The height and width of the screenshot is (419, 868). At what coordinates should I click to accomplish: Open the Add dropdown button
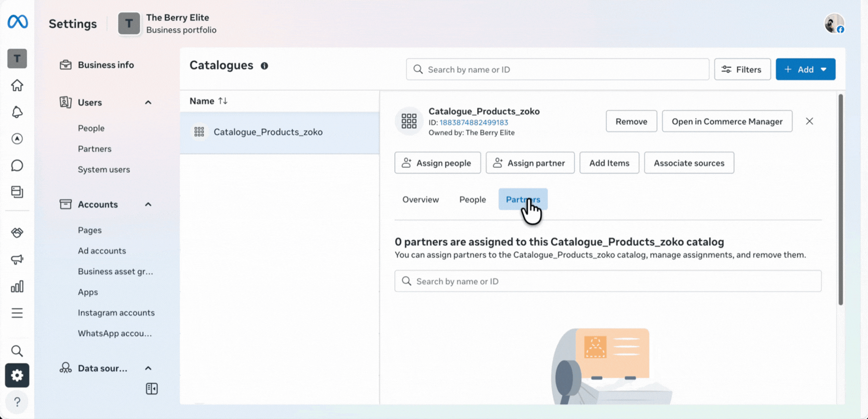[x=806, y=69]
